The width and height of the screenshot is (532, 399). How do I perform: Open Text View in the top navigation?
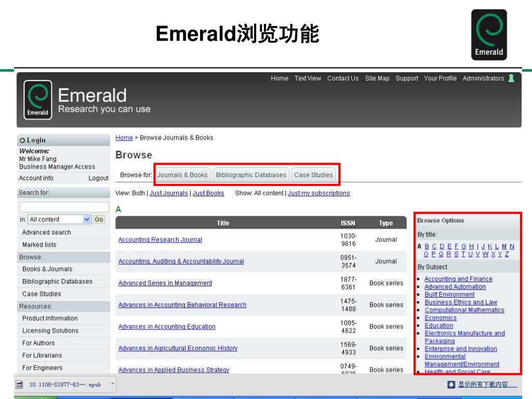click(308, 78)
